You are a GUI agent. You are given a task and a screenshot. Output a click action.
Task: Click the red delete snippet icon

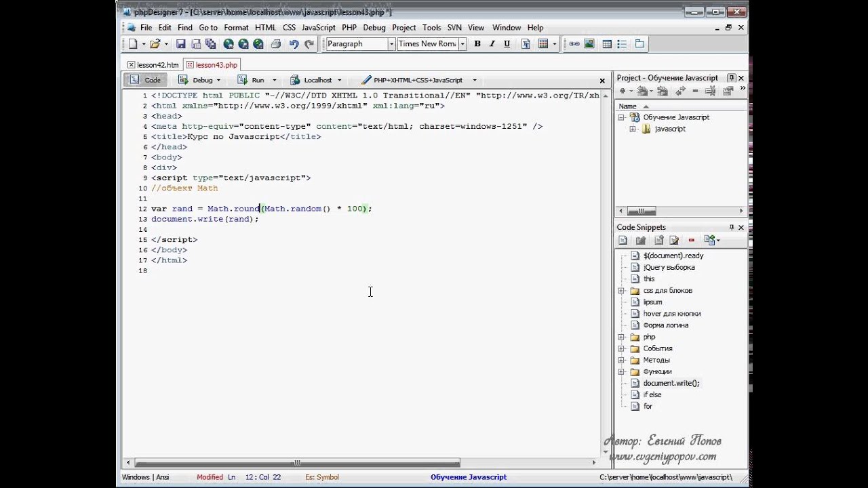pyautogui.click(x=692, y=240)
